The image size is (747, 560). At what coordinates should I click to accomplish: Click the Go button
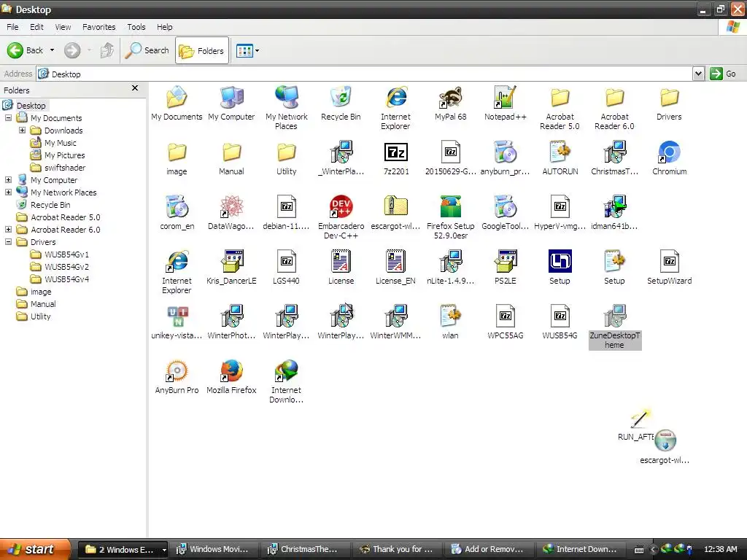pyautogui.click(x=723, y=74)
